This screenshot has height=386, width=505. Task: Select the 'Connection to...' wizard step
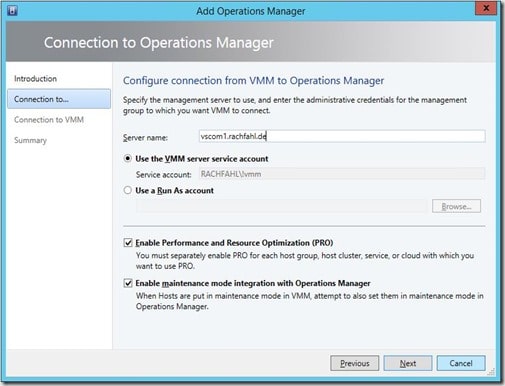(x=59, y=99)
